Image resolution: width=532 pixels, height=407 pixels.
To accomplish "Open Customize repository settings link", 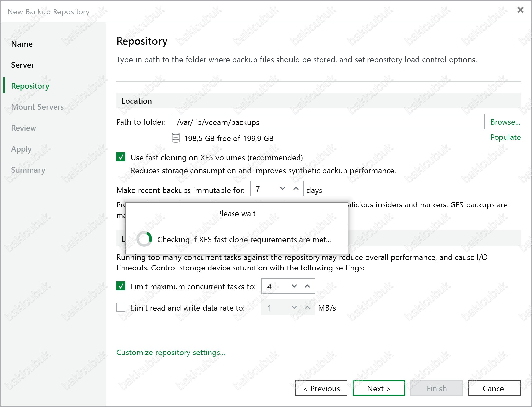I will (170, 353).
